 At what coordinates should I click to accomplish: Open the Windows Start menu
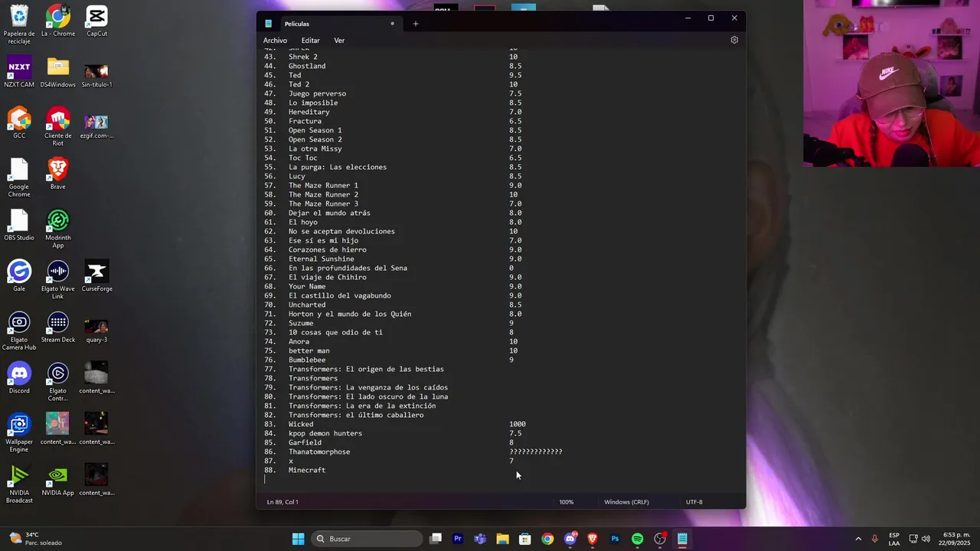[x=298, y=539]
